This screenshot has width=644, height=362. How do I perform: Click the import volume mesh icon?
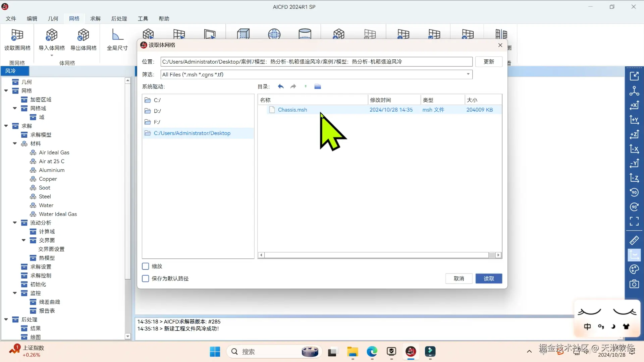(x=52, y=35)
